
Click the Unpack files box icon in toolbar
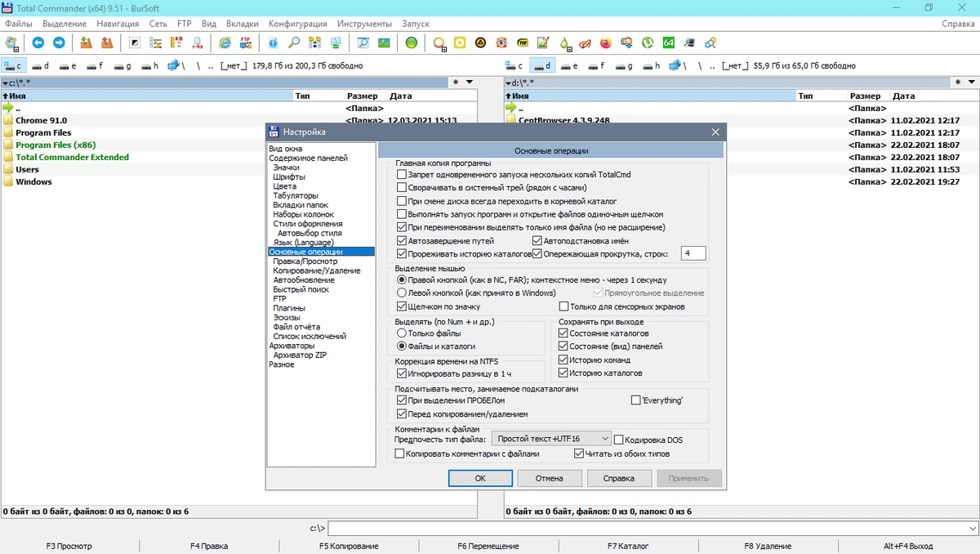[106, 42]
